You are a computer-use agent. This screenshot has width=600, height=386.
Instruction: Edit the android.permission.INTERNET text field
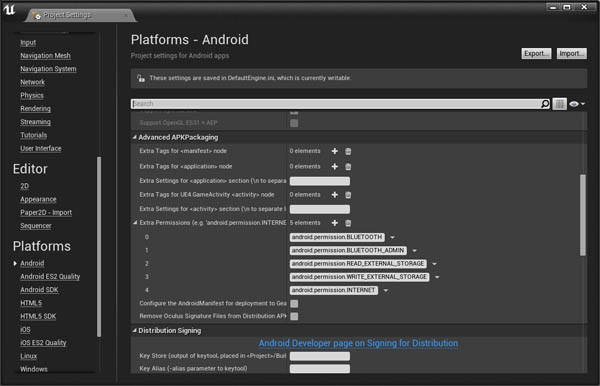(x=334, y=290)
